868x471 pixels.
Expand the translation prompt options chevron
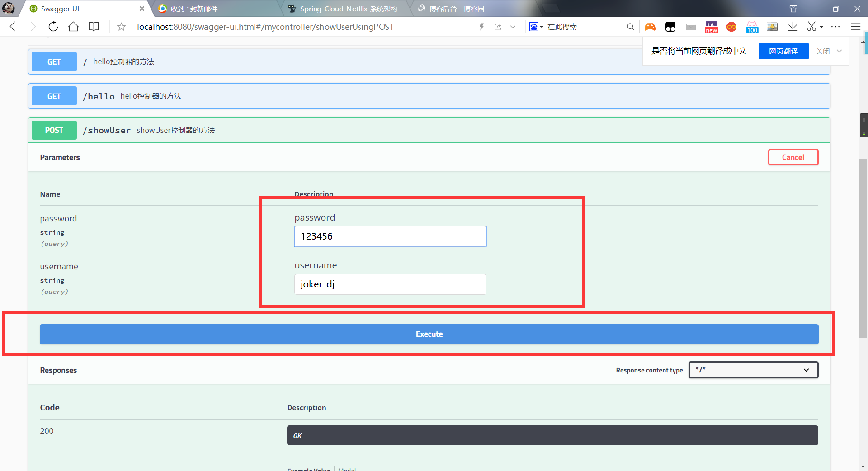coord(839,51)
